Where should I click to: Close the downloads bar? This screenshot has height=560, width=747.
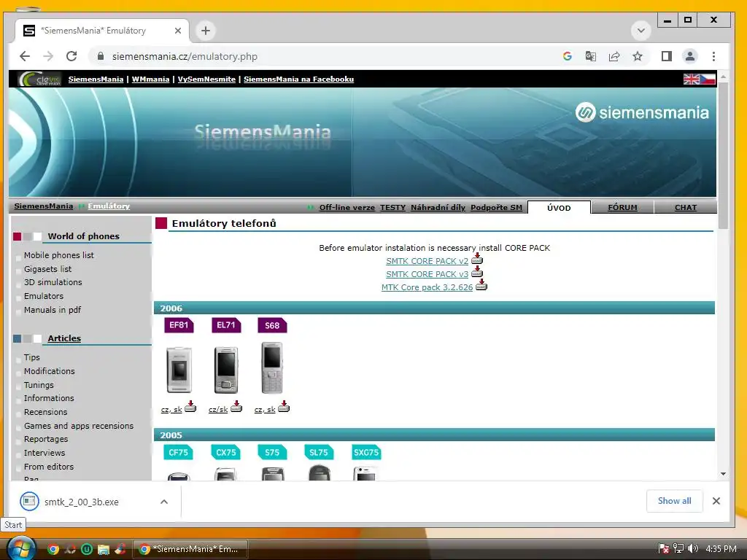716,501
